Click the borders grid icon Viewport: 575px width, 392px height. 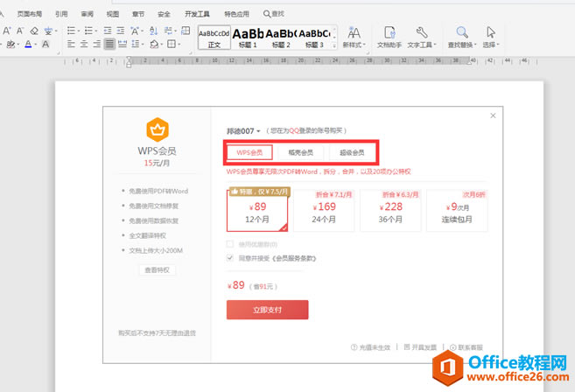pyautogui.click(x=172, y=44)
